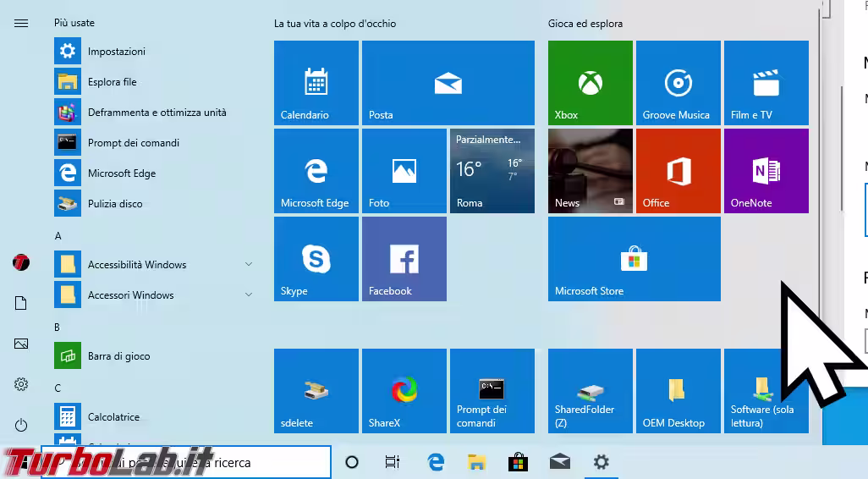Open the Roma weather tile
The width and height of the screenshot is (868, 479).
(492, 171)
